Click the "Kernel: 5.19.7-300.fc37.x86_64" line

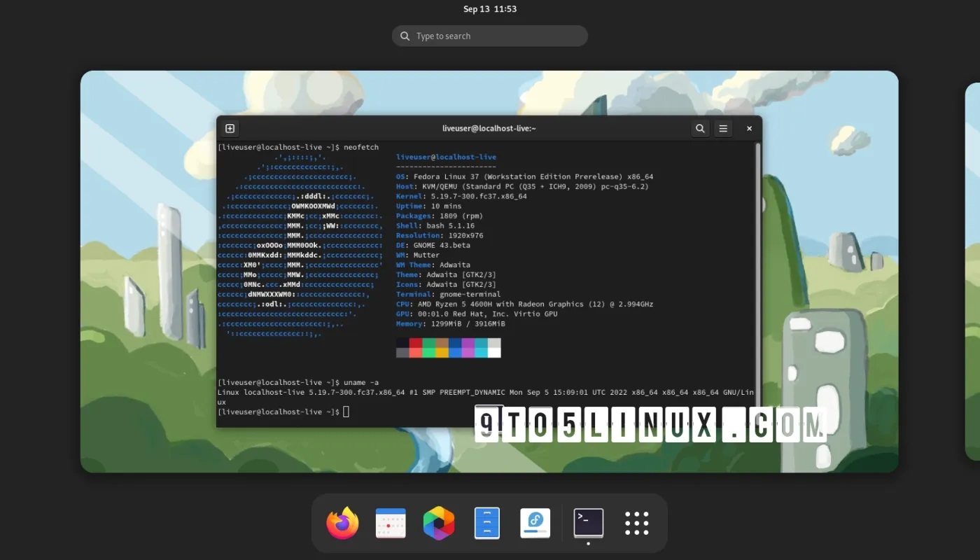(461, 196)
